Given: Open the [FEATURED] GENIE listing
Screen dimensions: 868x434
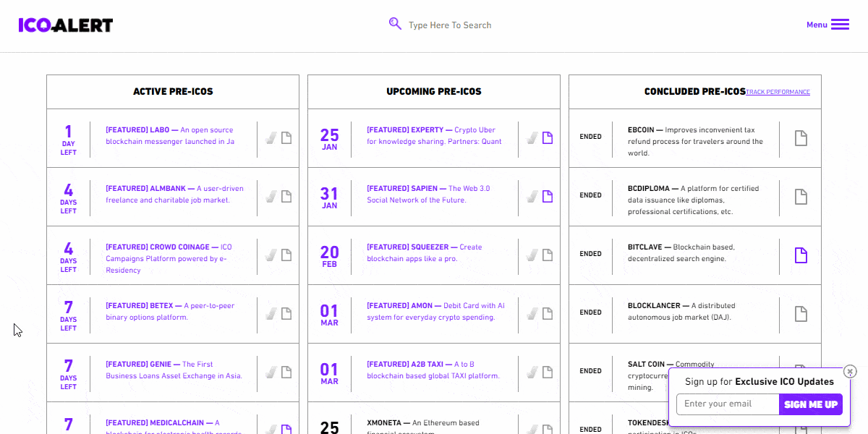Looking at the screenshot, I should click(174, 370).
